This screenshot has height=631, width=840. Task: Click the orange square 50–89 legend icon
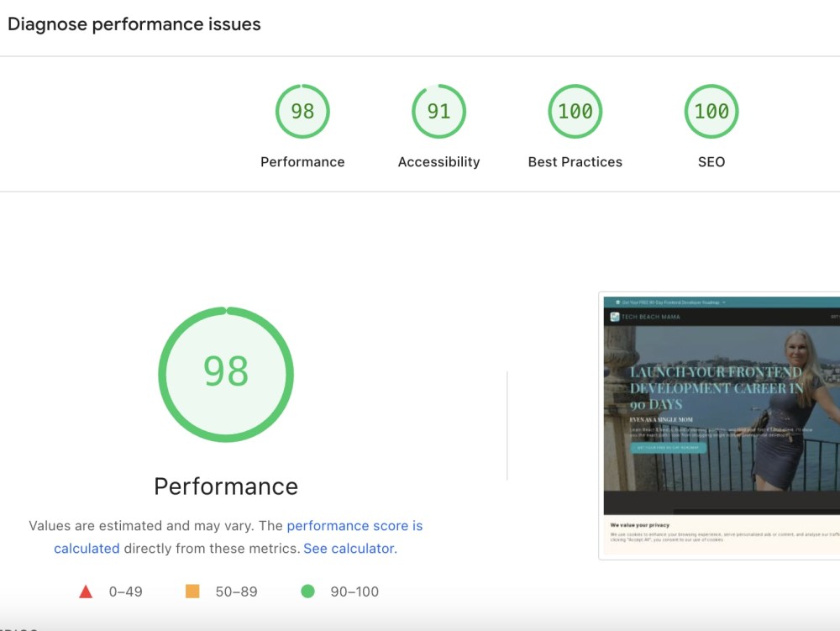click(x=192, y=592)
